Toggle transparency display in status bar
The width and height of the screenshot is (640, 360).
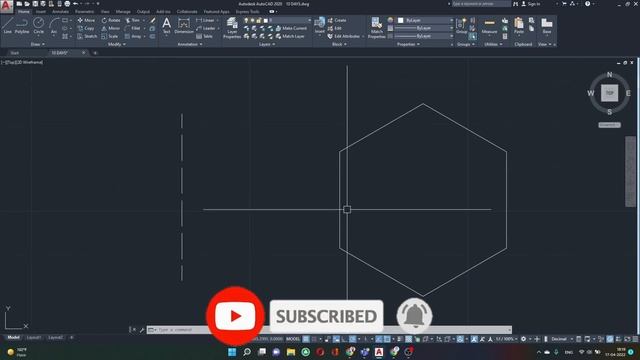(x=408, y=339)
